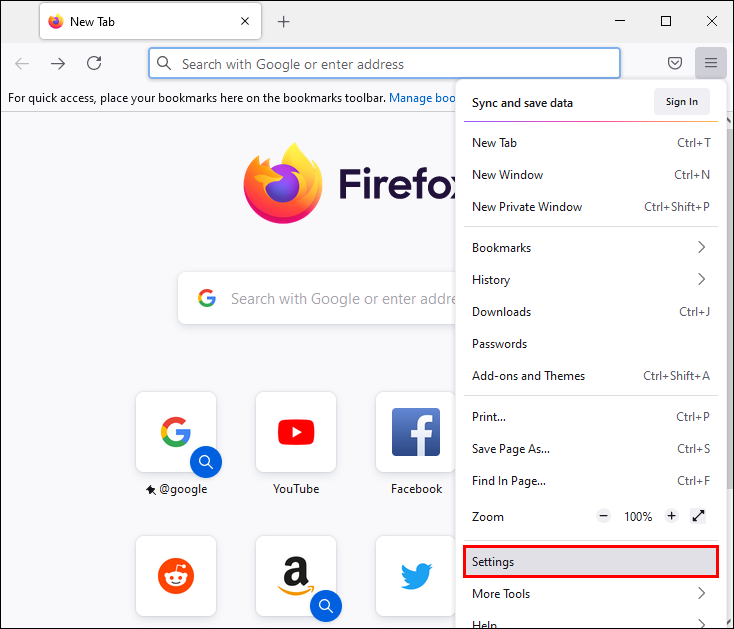
Task: Expand the History submenu
Action: (591, 279)
